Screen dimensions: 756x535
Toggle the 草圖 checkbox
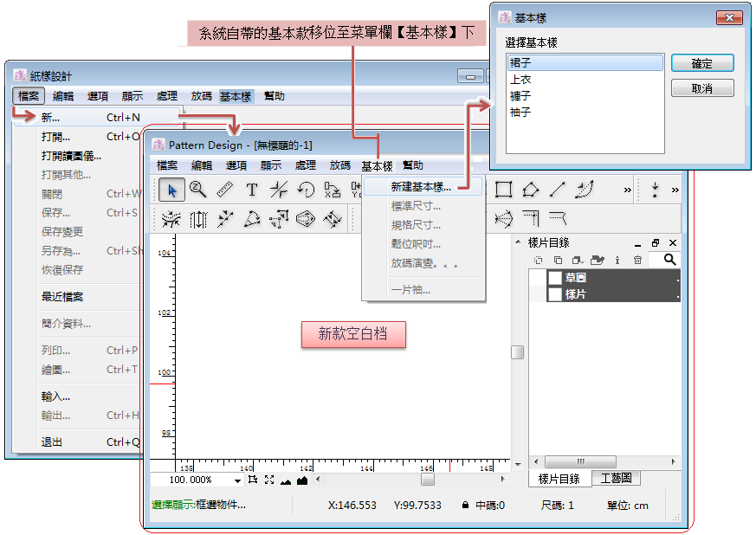tap(555, 278)
